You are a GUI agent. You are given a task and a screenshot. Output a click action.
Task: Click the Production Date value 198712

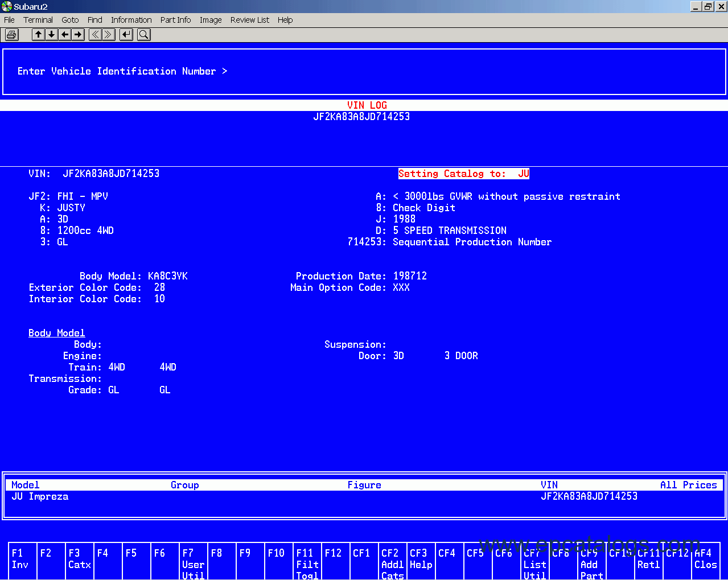pos(410,276)
